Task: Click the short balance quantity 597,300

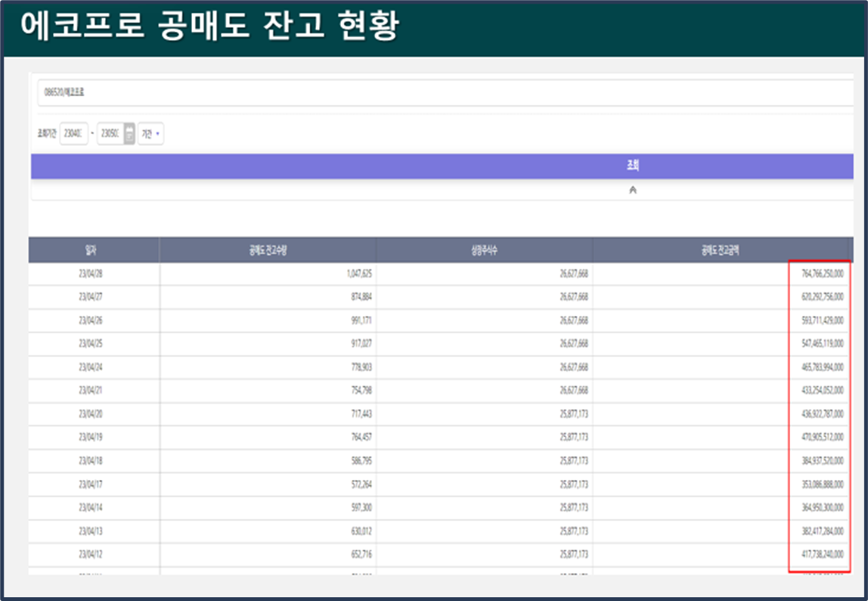Action: tap(361, 507)
